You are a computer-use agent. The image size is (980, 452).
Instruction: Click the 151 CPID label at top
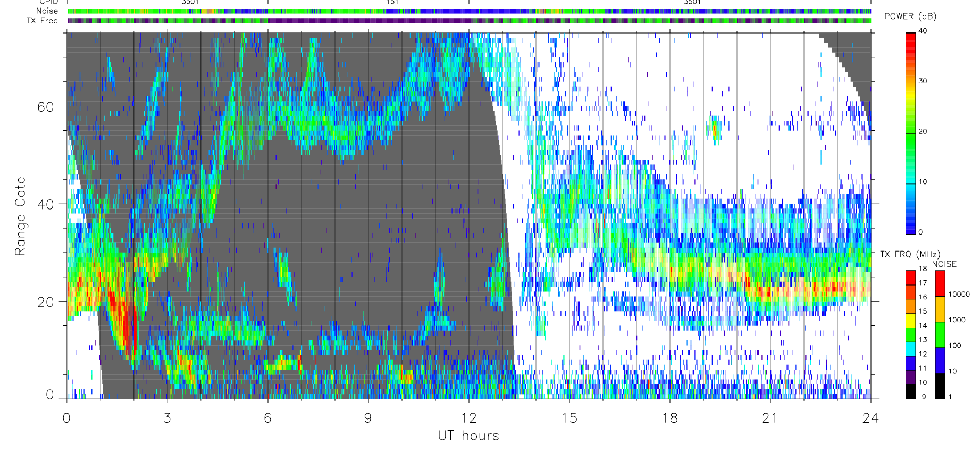click(392, 2)
